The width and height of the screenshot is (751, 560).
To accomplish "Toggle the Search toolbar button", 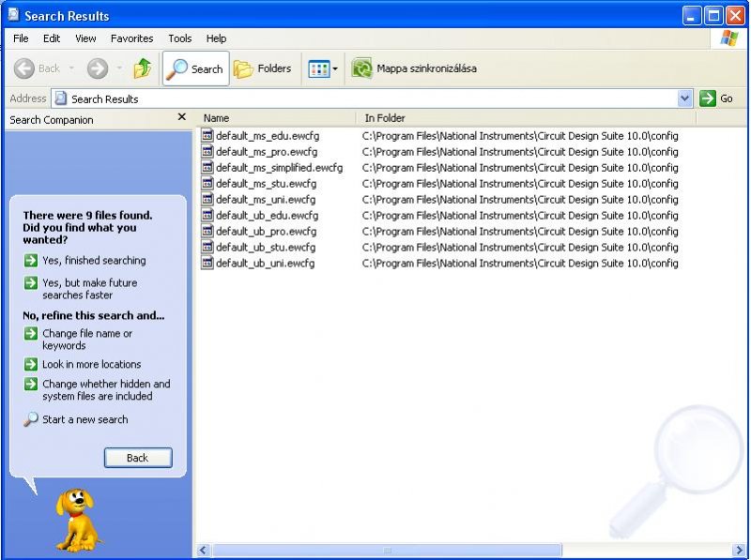I will (x=196, y=68).
